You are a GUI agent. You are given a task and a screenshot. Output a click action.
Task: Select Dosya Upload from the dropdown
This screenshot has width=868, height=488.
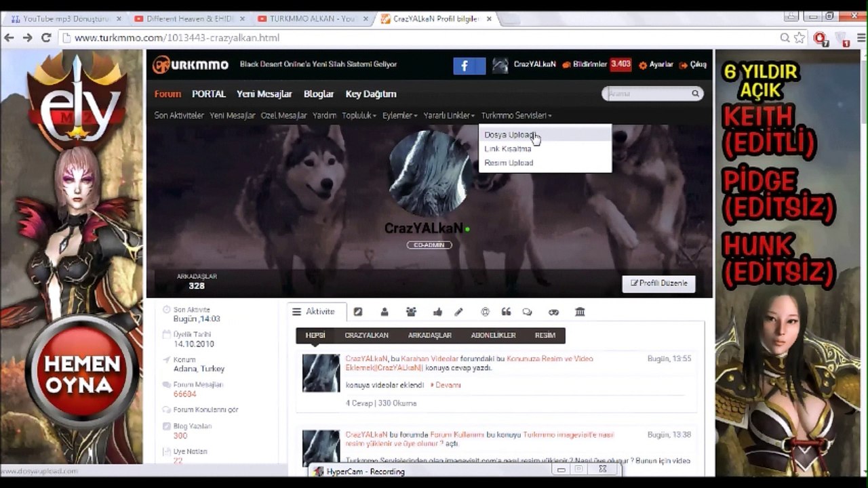[545, 135]
